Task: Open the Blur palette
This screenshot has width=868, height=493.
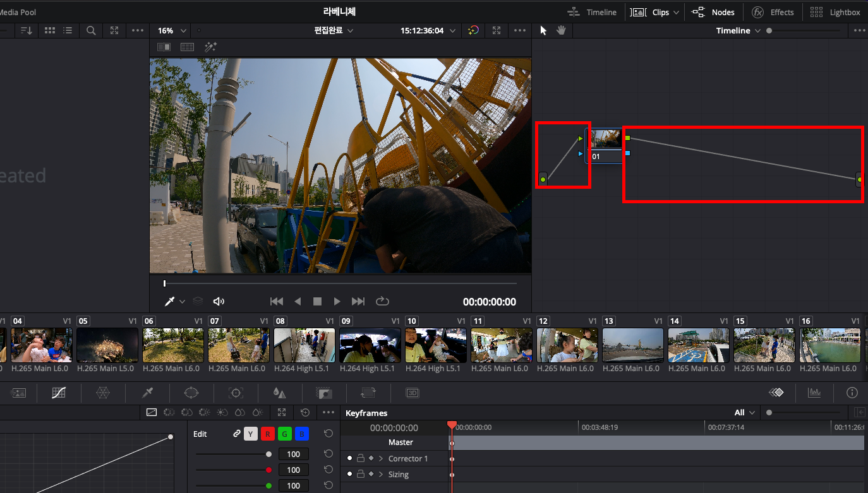Action: (279, 393)
